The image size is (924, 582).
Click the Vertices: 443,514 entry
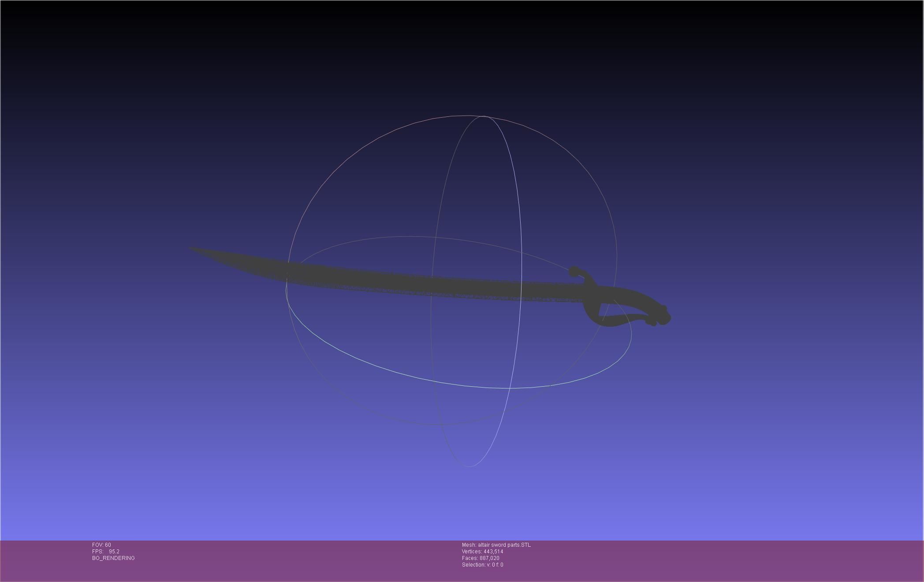click(x=483, y=552)
